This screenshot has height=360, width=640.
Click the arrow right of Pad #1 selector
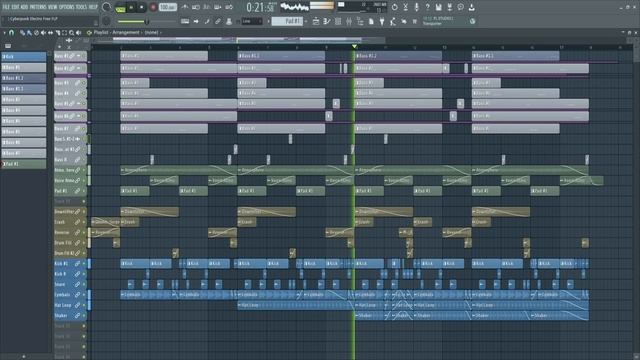[x=306, y=21]
